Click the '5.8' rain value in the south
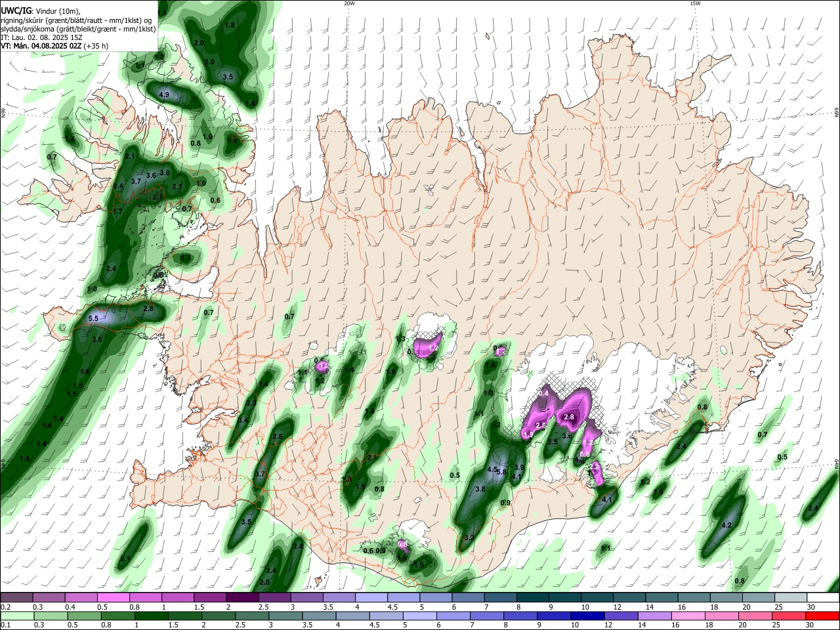Screen dimensions: 840x630 coord(502,471)
